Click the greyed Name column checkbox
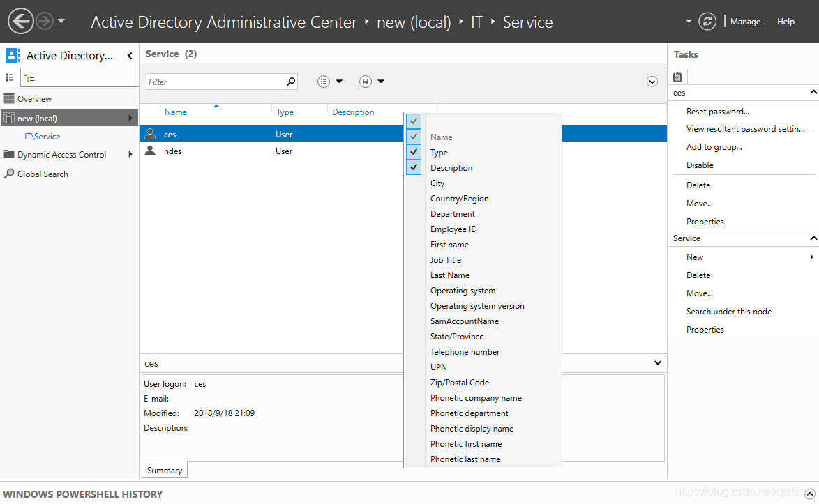This screenshot has width=819, height=504. 414,137
